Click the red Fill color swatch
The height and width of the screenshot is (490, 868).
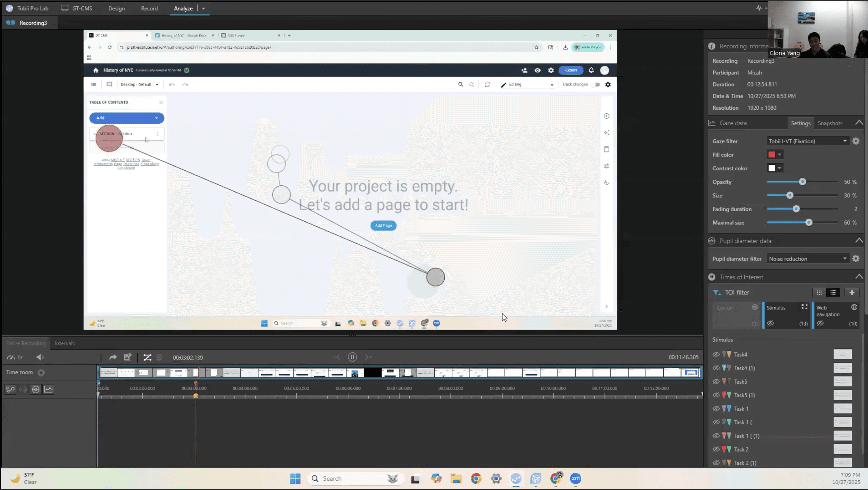(x=771, y=155)
